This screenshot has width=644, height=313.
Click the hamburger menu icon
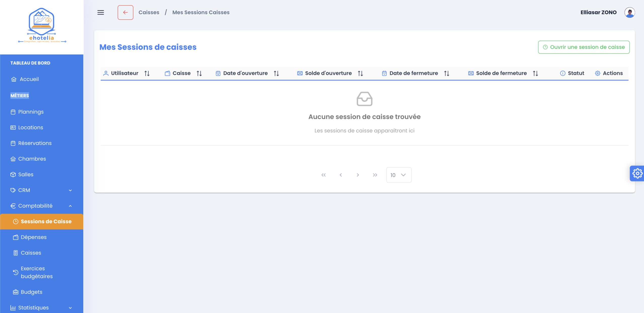pyautogui.click(x=101, y=12)
